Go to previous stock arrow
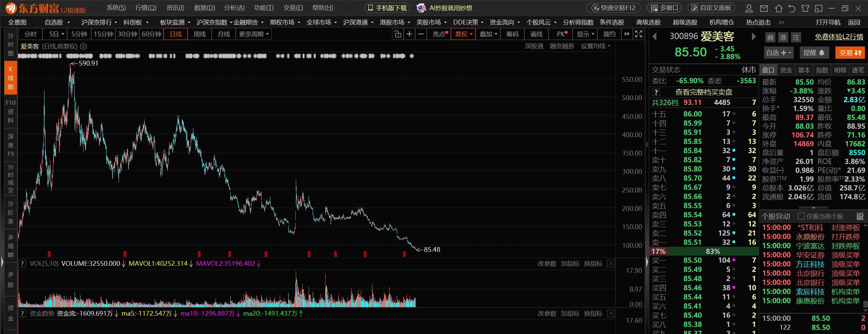This screenshot has height=334, width=868. (x=655, y=37)
